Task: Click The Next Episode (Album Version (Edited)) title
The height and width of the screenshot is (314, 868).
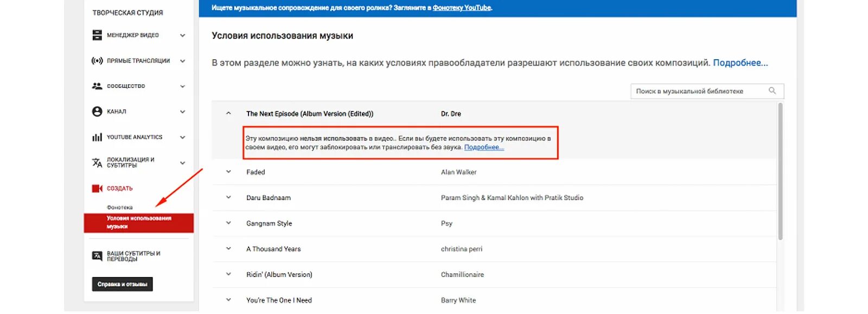Action: point(310,114)
